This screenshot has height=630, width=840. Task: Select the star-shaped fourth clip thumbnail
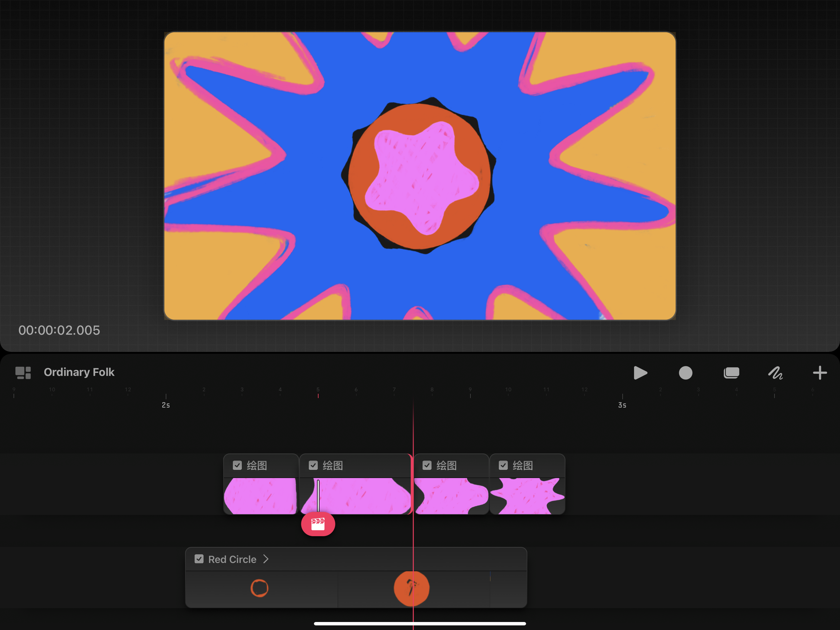[527, 496]
